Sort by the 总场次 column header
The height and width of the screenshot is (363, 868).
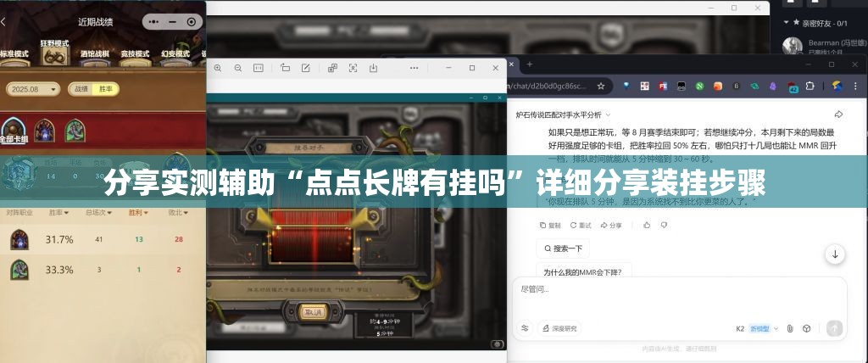(98, 213)
